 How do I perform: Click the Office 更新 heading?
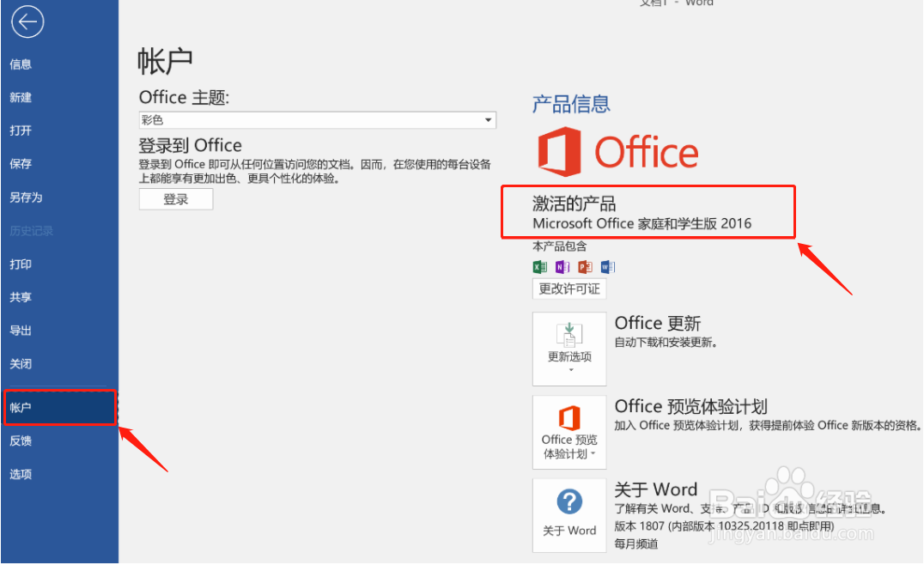[658, 323]
